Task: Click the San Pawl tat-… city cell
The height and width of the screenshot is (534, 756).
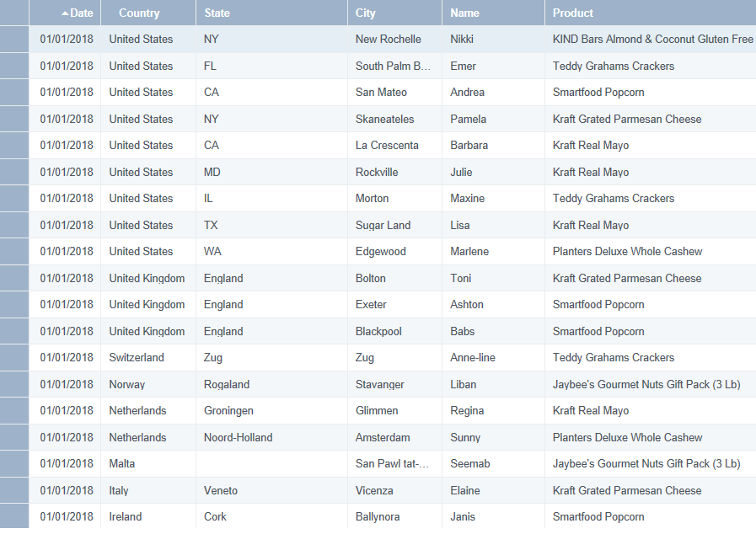Action: click(x=395, y=463)
